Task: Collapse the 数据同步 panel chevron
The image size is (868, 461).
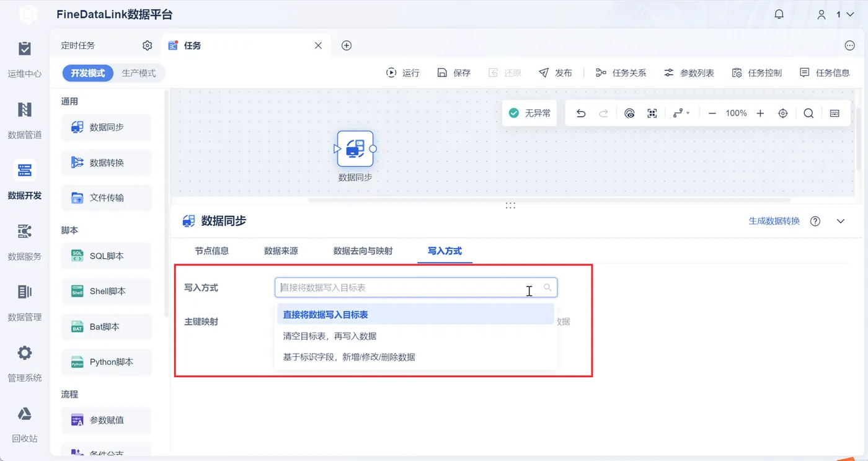Action: coord(841,222)
